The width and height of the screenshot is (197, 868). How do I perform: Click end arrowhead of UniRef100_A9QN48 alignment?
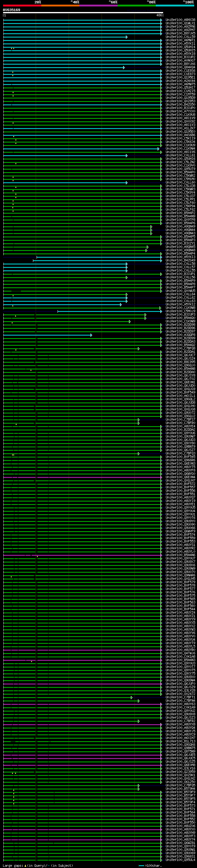pyautogui.click(x=147, y=250)
